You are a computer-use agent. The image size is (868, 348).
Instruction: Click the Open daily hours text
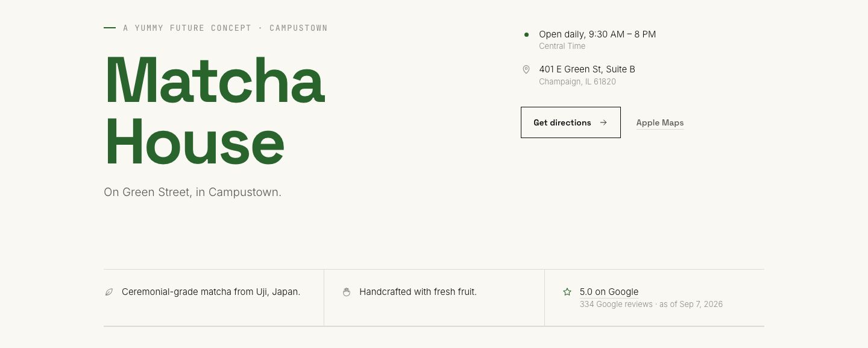click(597, 34)
